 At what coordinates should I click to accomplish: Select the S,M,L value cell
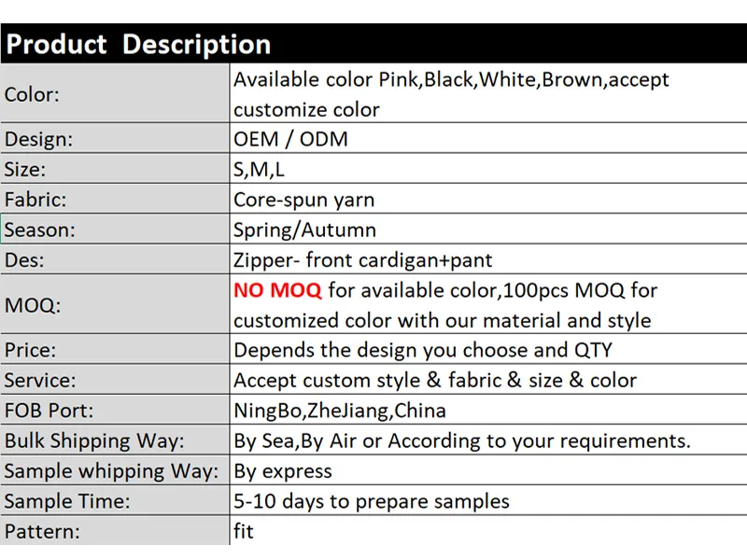[x=487, y=169]
